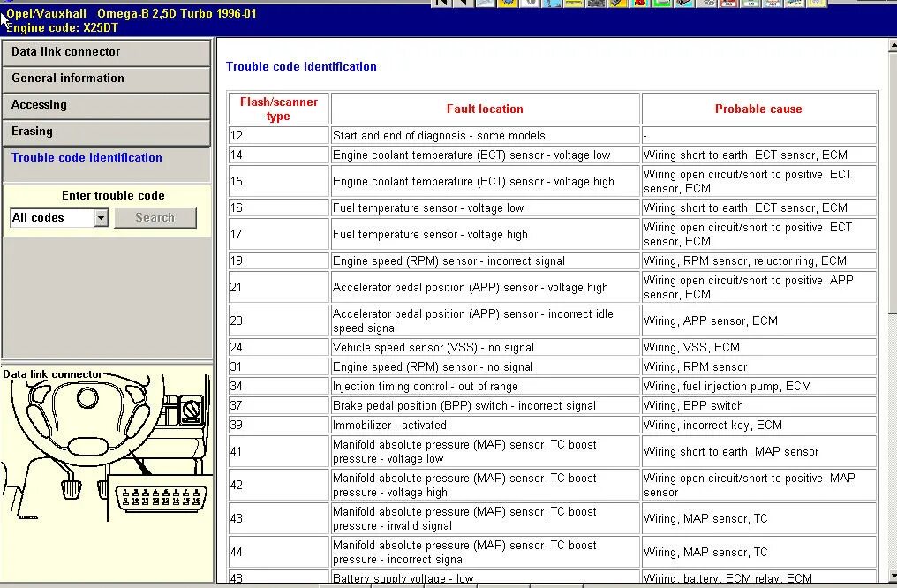
Task: Select code 12 cell
Action: [279, 136]
